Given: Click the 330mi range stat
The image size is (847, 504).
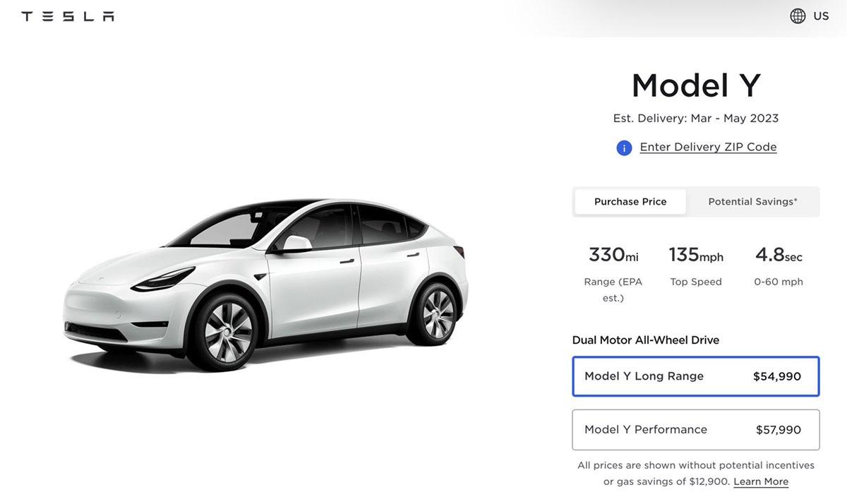Looking at the screenshot, I should (x=613, y=273).
